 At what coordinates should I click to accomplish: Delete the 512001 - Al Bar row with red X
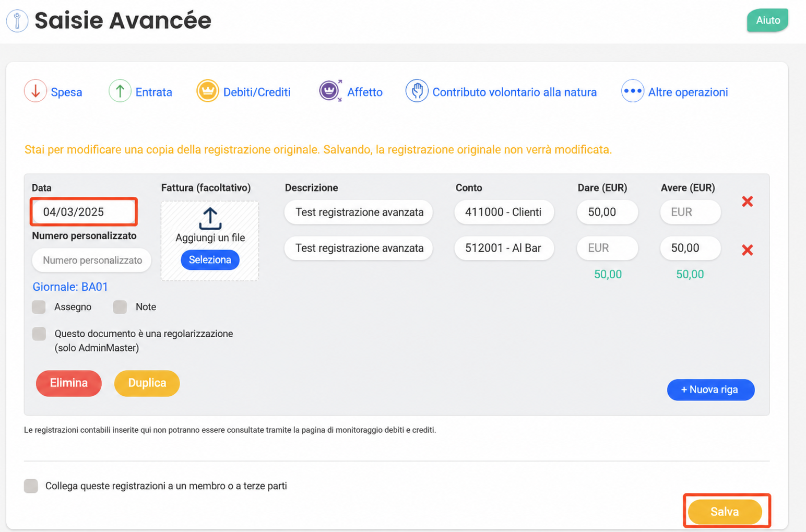(748, 250)
